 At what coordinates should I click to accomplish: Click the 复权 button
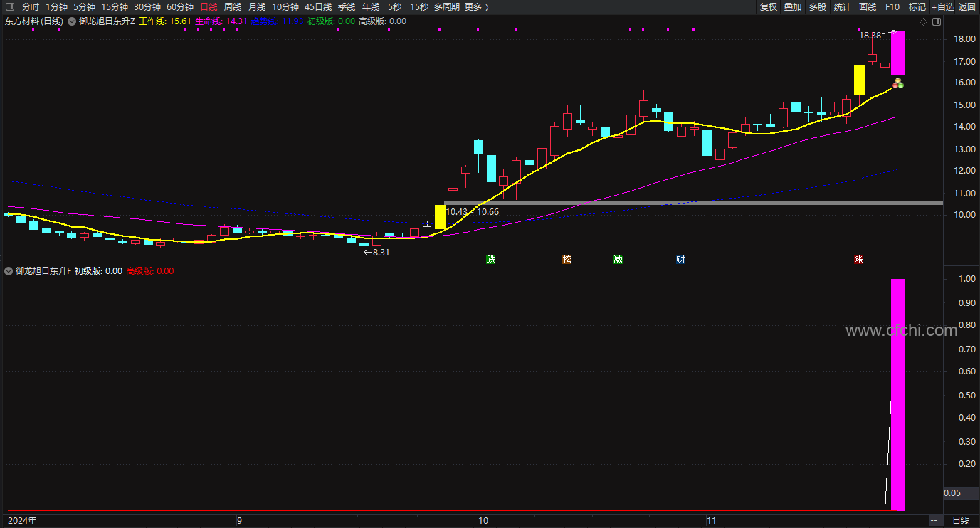tap(769, 6)
